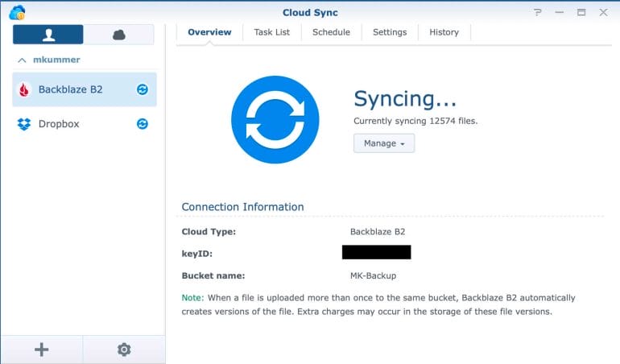
Task: Close the Cloud Sync window
Action: pyautogui.click(x=603, y=12)
